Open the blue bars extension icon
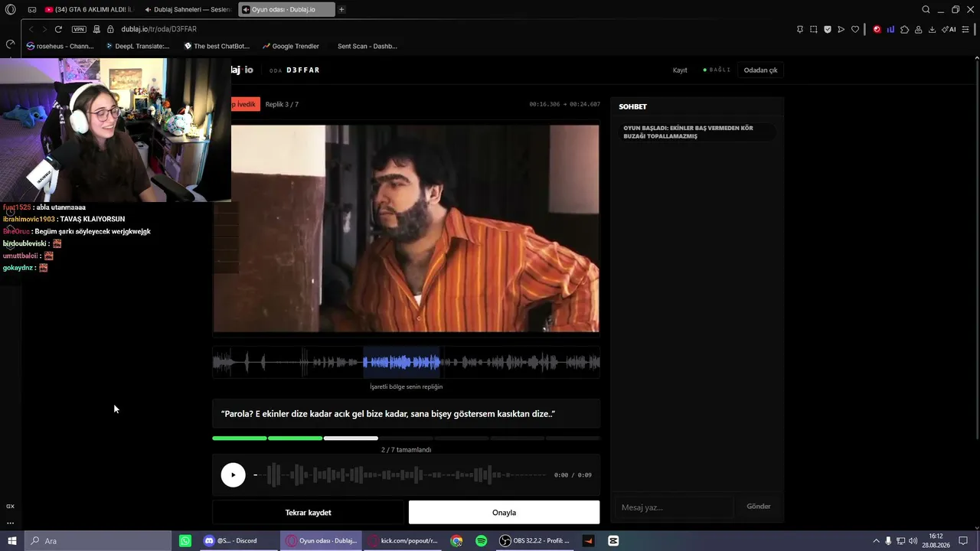Viewport: 980px width, 551px height. tap(890, 29)
